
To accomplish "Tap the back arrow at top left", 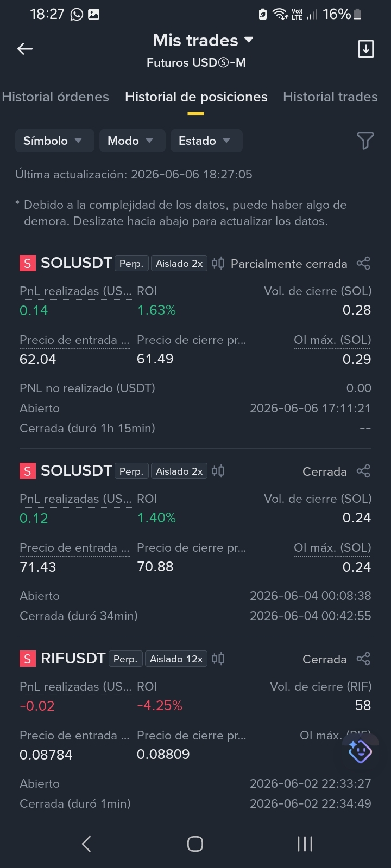I will click(25, 49).
